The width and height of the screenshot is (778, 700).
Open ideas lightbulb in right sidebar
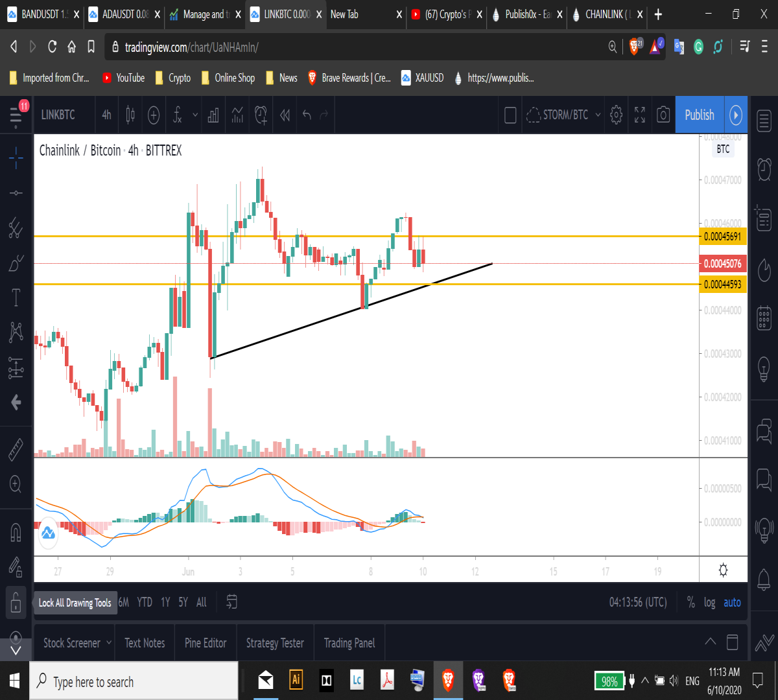[764, 368]
